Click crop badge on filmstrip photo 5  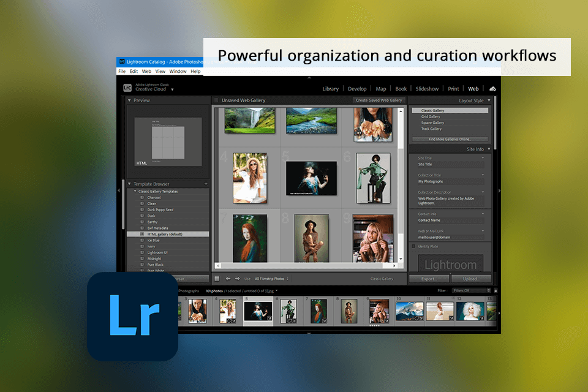tap(269, 318)
